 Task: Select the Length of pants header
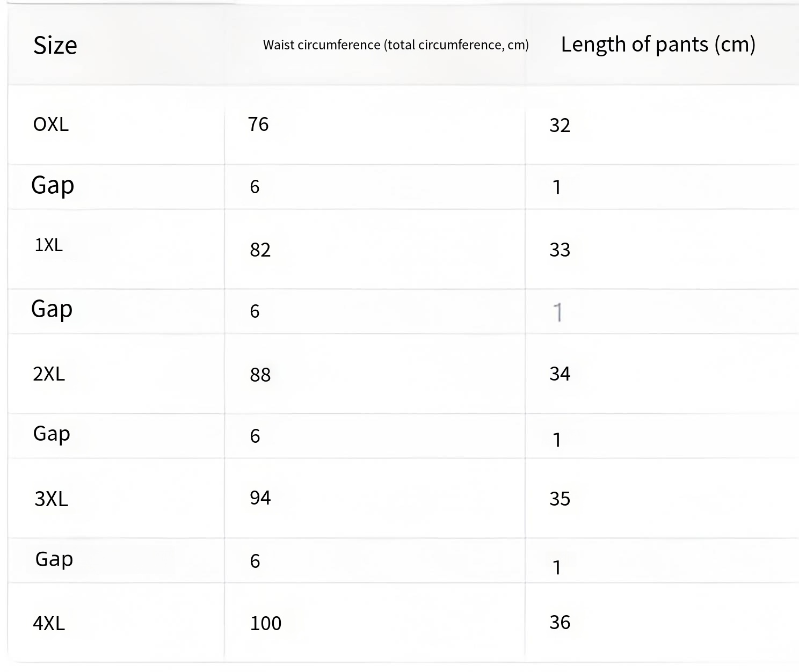pyautogui.click(x=658, y=45)
